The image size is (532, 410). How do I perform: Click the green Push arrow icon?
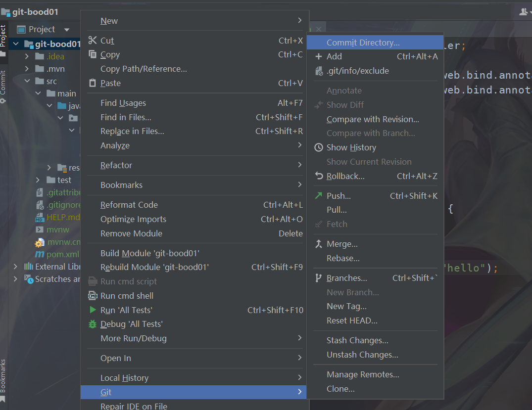coord(318,196)
